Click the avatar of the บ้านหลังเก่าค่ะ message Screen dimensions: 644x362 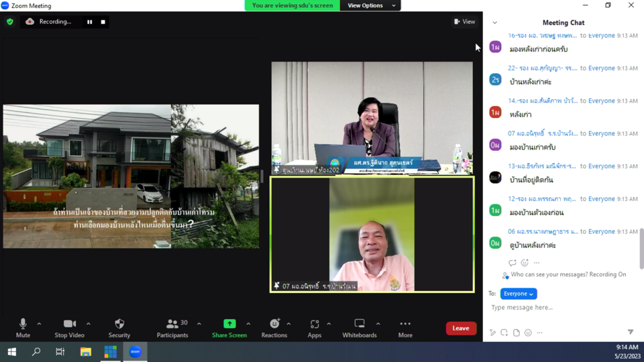(x=495, y=80)
